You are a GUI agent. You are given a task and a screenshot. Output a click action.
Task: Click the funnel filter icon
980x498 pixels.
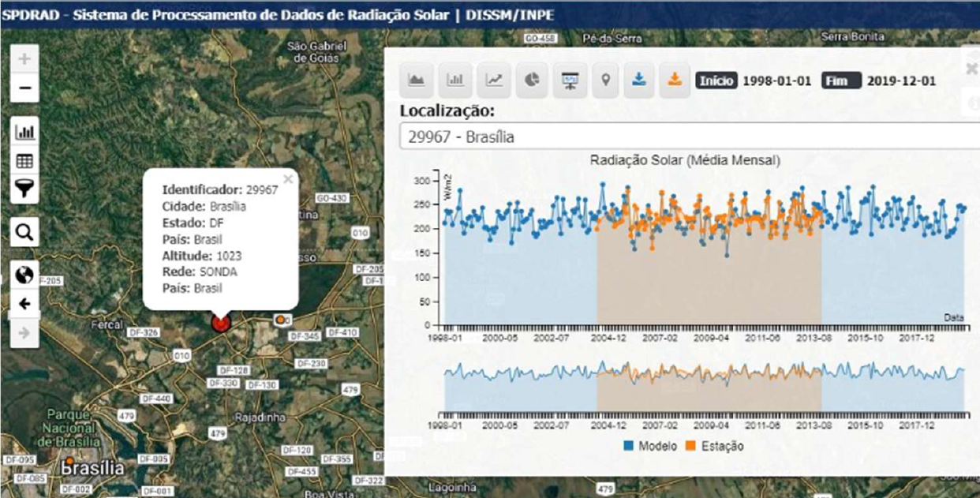coord(24,189)
